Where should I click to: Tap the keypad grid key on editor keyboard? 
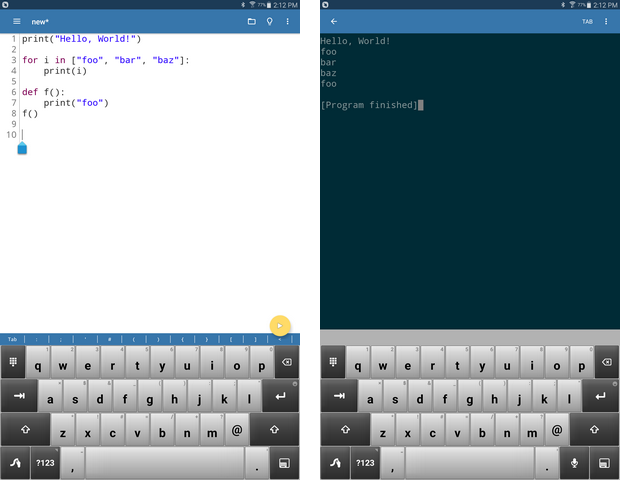(13, 362)
